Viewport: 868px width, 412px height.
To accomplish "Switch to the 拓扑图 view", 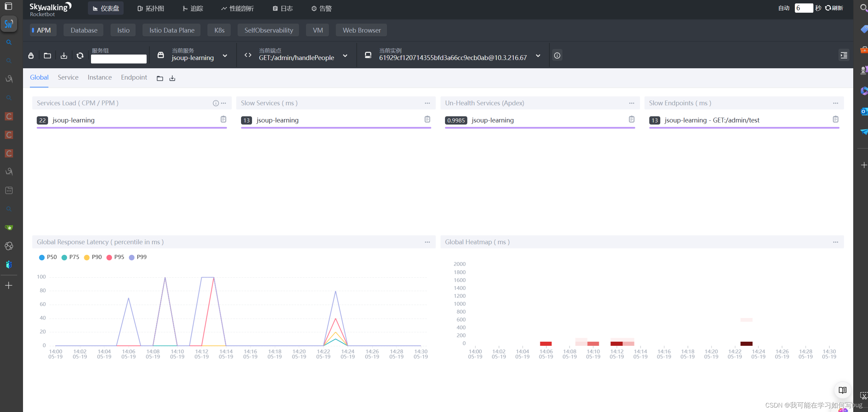I will tap(150, 8).
